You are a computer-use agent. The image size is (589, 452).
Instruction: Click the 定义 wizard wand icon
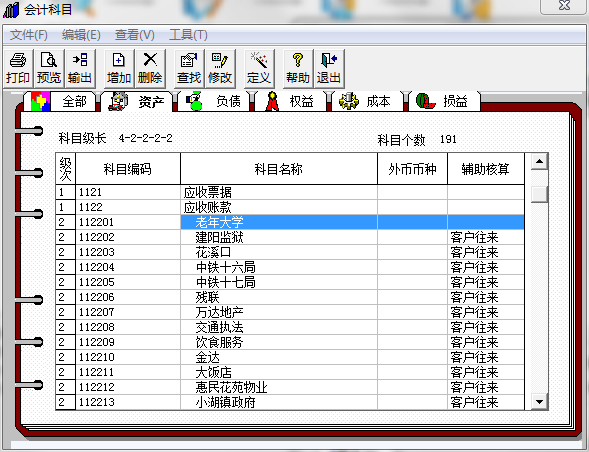(x=259, y=68)
